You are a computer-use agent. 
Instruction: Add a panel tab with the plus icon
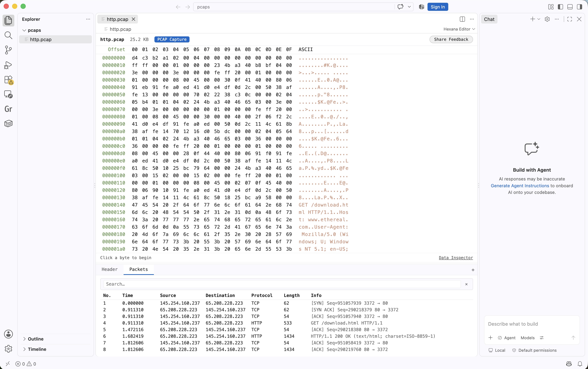point(473,270)
